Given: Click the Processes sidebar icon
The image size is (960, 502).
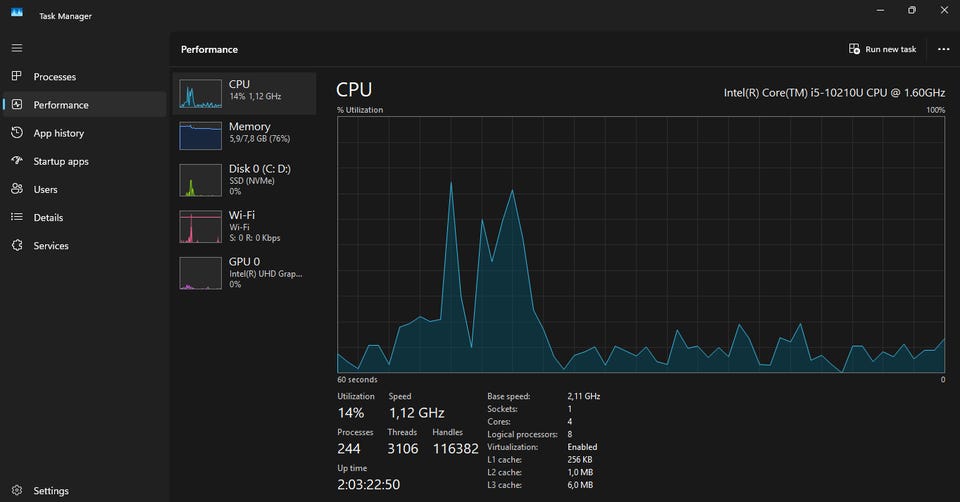Looking at the screenshot, I should pos(17,76).
